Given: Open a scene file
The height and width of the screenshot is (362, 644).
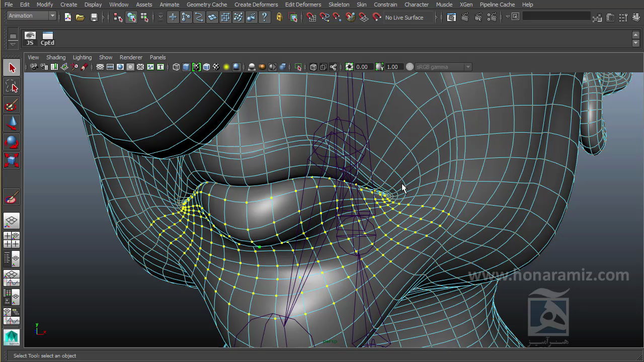Looking at the screenshot, I should [80, 18].
